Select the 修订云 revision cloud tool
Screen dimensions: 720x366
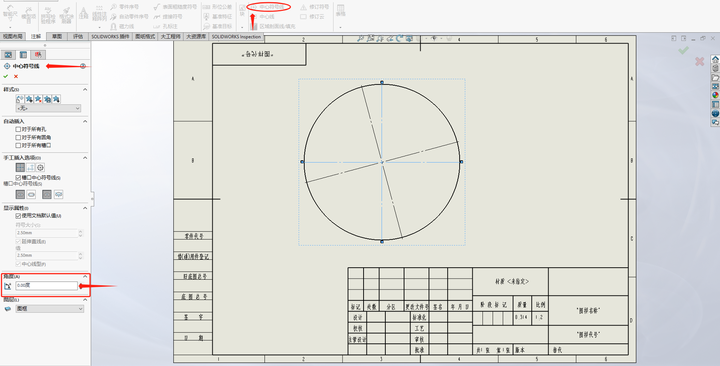click(x=312, y=17)
